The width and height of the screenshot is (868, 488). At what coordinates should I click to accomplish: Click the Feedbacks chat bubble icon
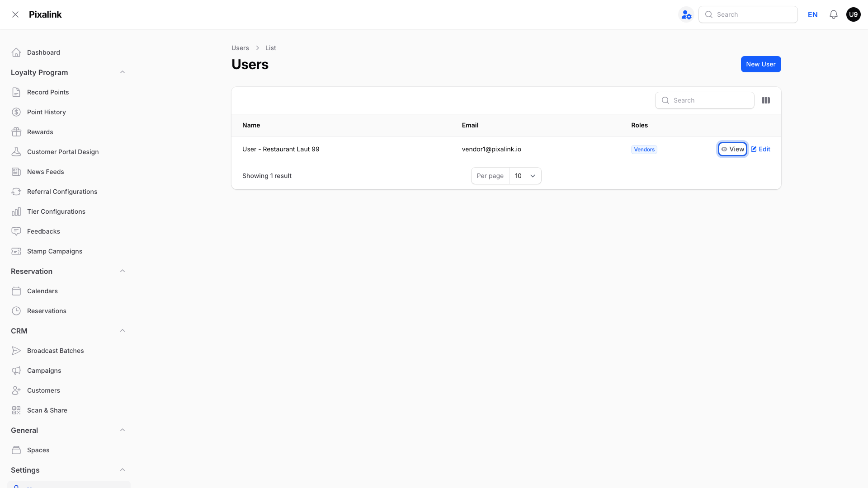pos(16,231)
